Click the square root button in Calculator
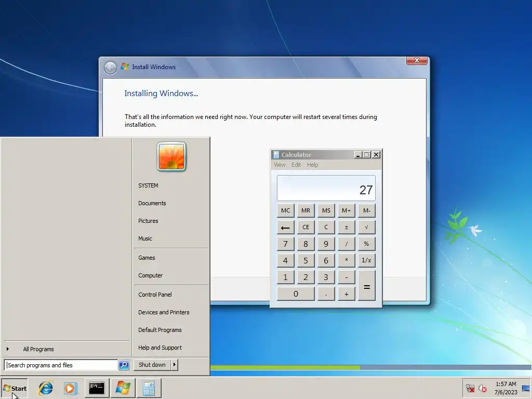532x399 pixels. point(366,228)
